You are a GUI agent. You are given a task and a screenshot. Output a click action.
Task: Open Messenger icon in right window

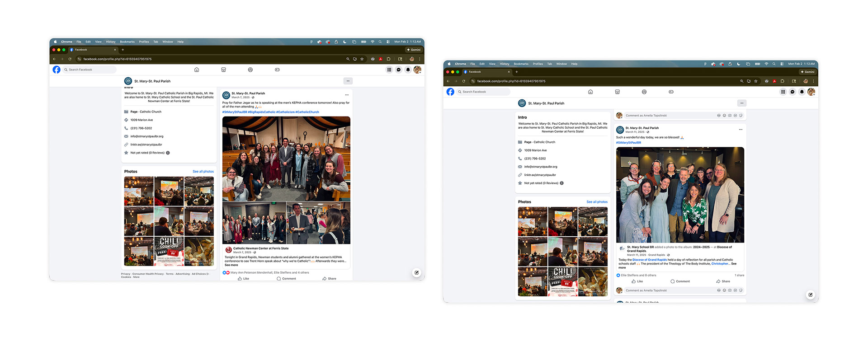coord(793,92)
